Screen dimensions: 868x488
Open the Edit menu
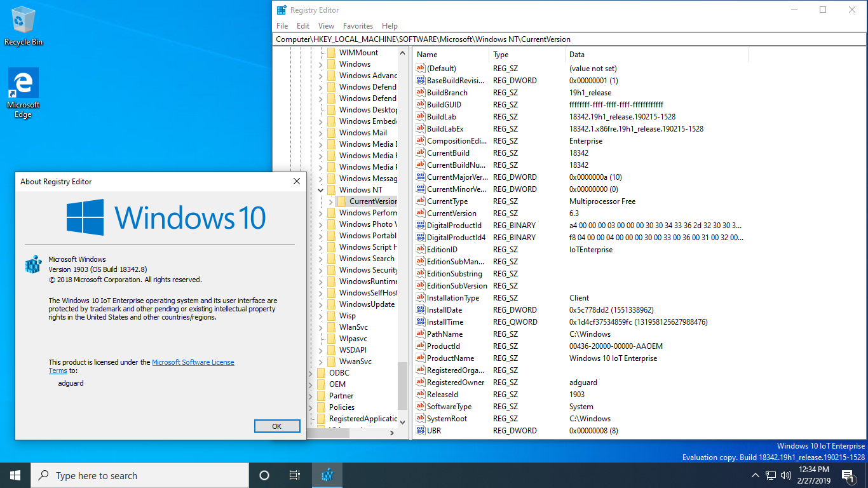click(303, 26)
